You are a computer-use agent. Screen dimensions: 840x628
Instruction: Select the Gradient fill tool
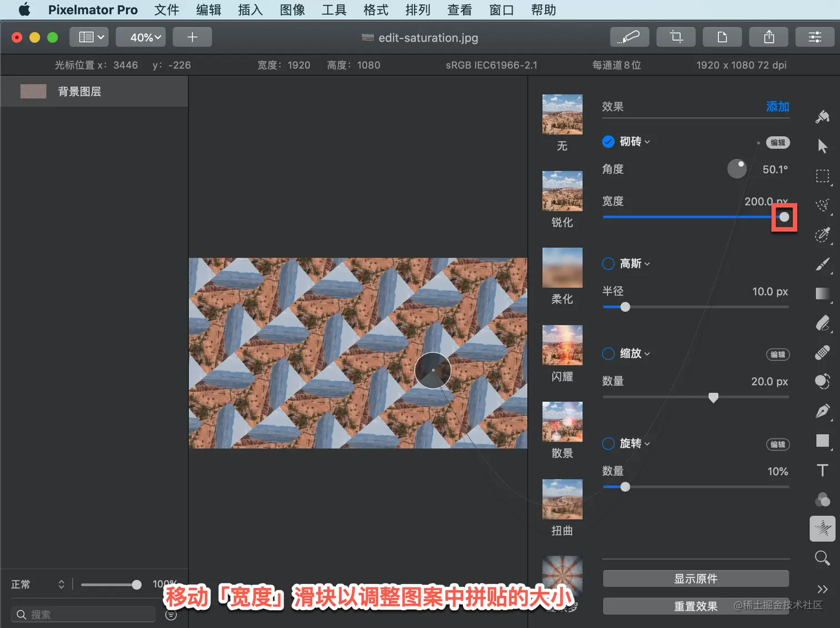point(822,293)
